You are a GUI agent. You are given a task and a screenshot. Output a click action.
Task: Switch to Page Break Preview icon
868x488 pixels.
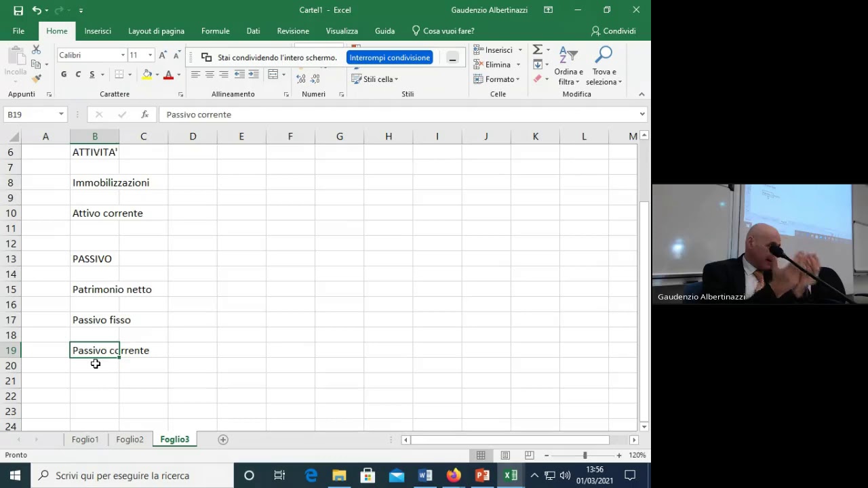coord(530,455)
